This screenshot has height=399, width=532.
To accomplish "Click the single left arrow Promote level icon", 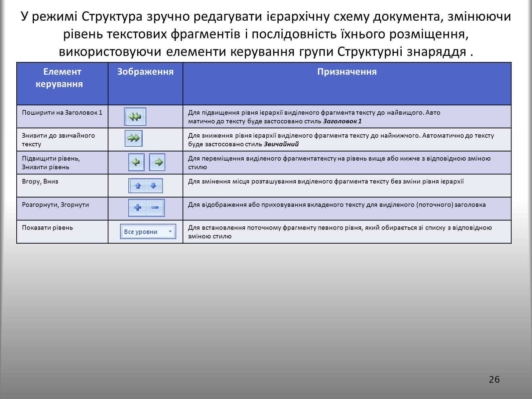I will (x=136, y=162).
